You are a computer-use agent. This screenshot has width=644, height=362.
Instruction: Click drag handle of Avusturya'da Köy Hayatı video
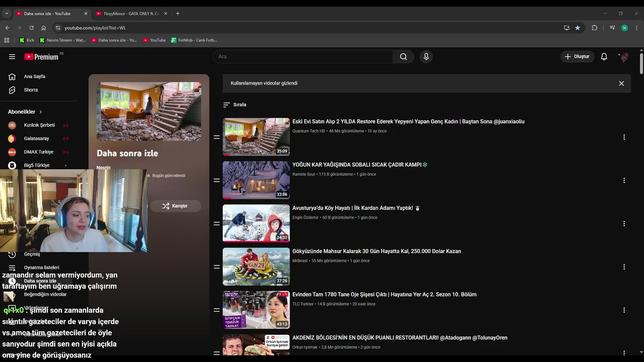coord(217,224)
